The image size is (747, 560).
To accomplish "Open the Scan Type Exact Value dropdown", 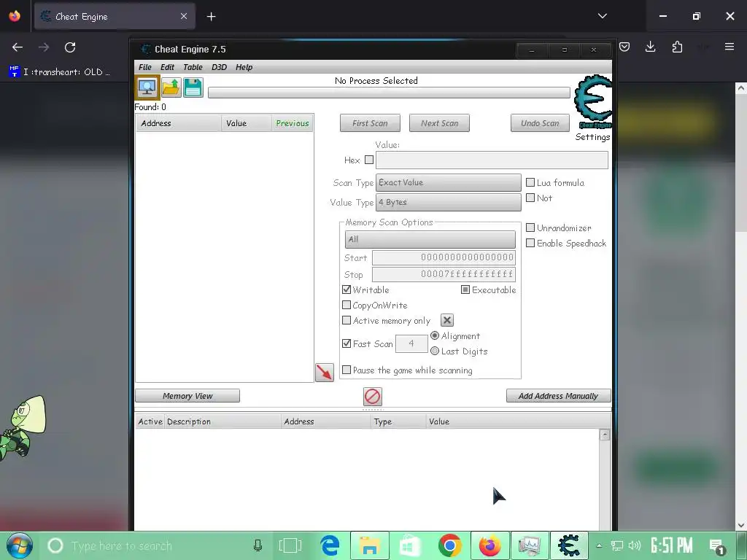I will 449,182.
